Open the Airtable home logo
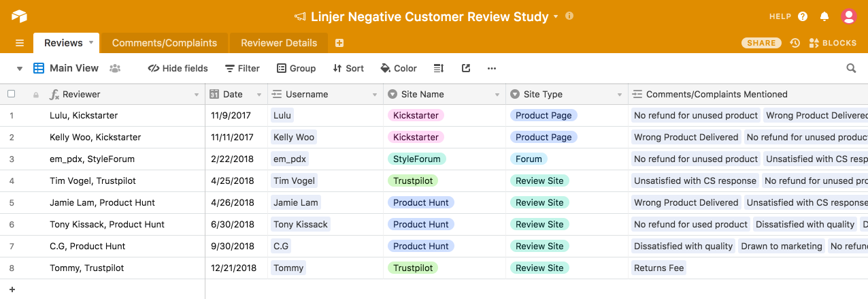This screenshot has width=868, height=299. (x=18, y=16)
